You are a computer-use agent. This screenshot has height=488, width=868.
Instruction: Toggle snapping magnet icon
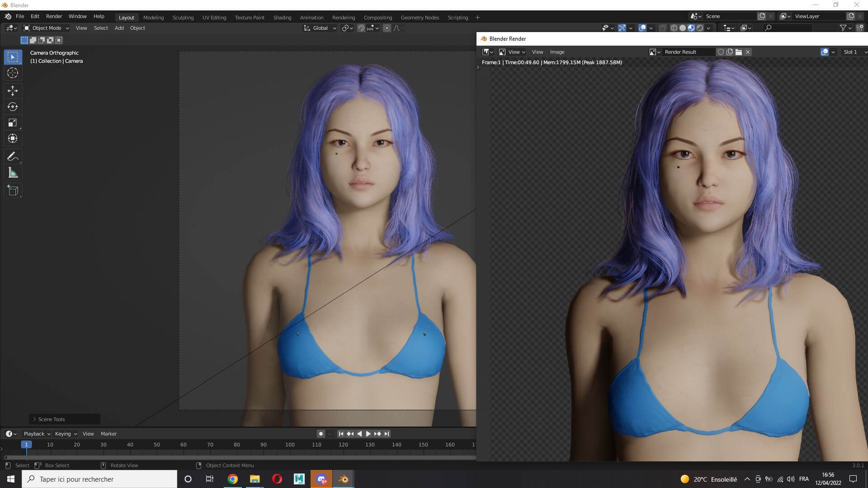pos(361,28)
